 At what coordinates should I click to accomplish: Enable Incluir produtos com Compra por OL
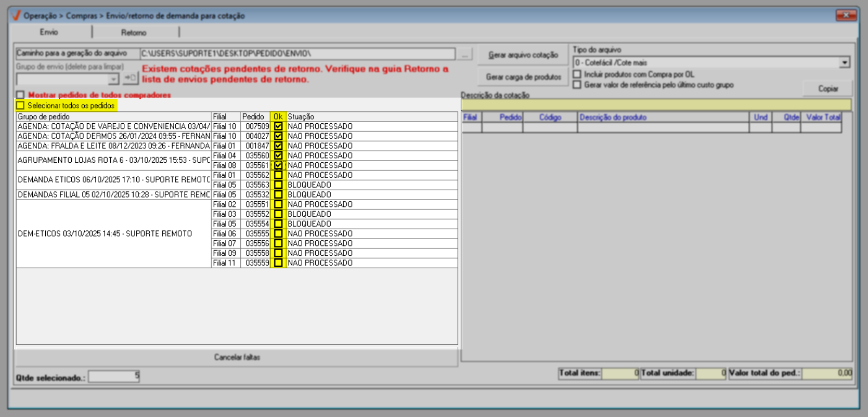point(577,74)
